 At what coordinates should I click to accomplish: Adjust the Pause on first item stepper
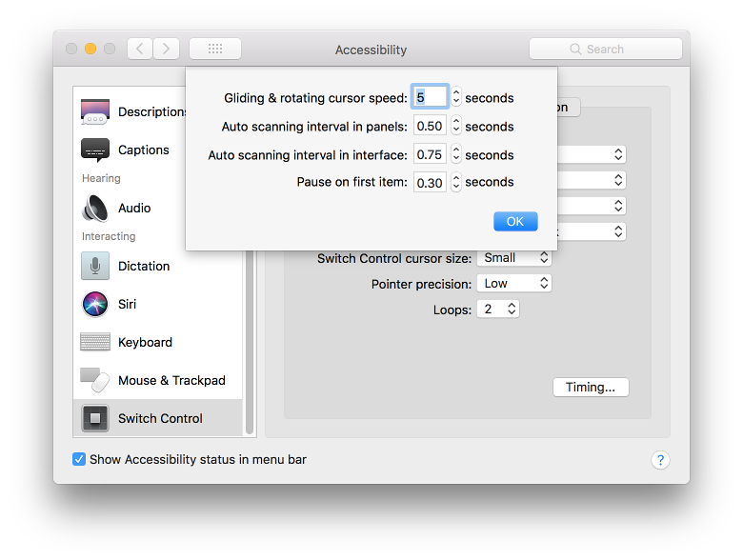coord(456,182)
